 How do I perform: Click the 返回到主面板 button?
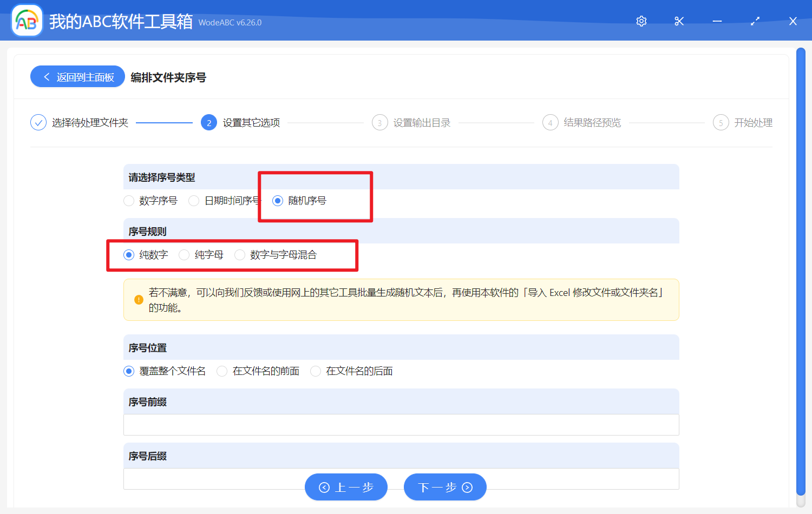[77, 76]
